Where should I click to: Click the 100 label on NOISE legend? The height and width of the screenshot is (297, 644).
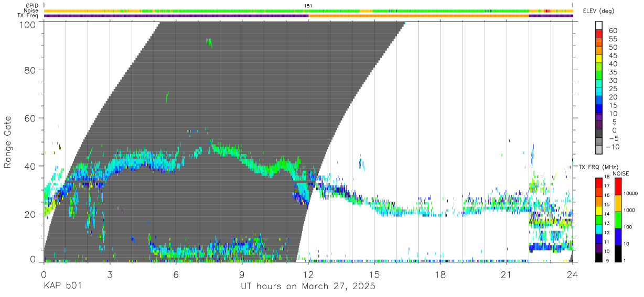tap(628, 227)
